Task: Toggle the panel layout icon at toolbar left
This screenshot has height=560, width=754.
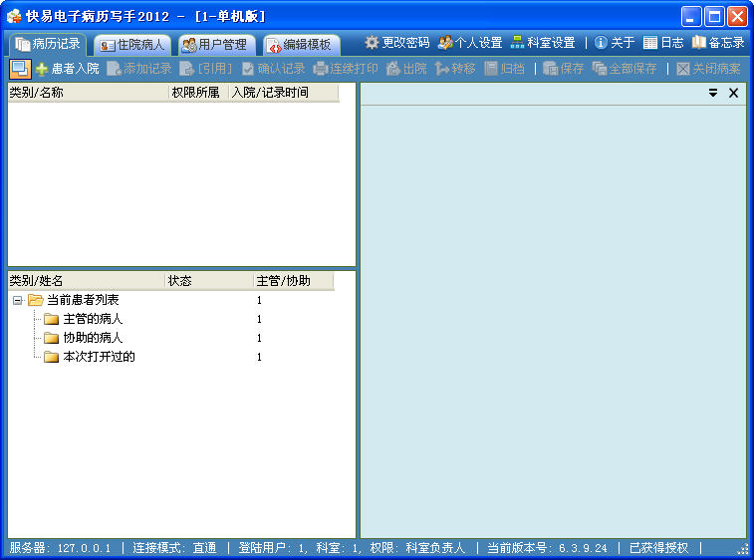Action: pyautogui.click(x=19, y=69)
